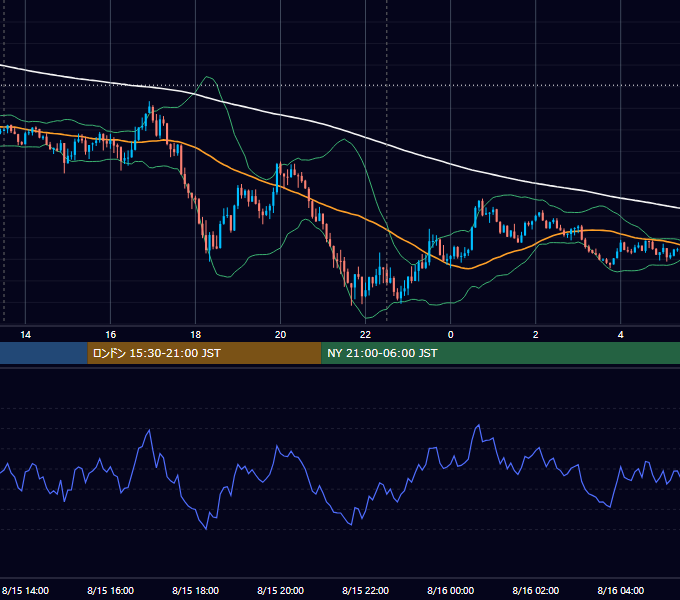Select the 8/15 22:00 date label
Viewport: 680px width, 600px height.
tap(366, 590)
